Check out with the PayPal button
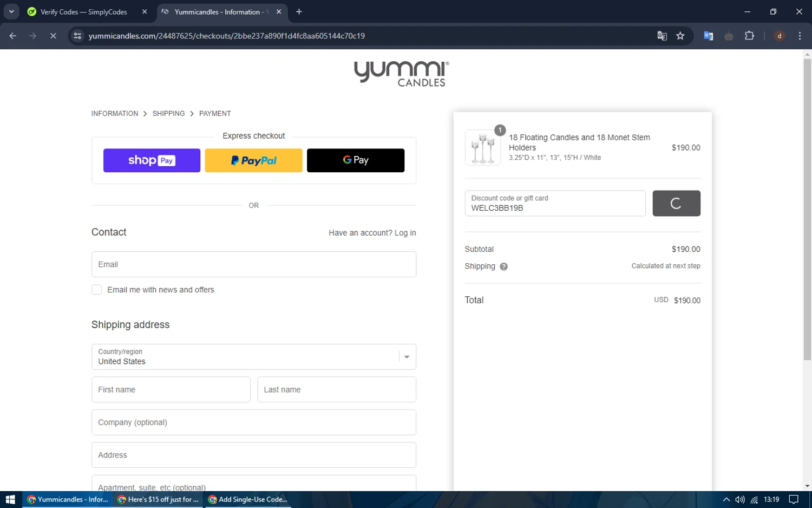The width and height of the screenshot is (812, 508). coord(253,160)
